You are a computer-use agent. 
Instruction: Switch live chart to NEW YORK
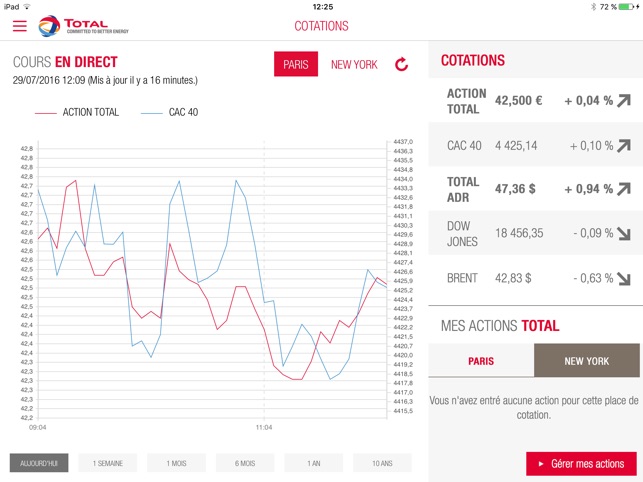(354, 64)
